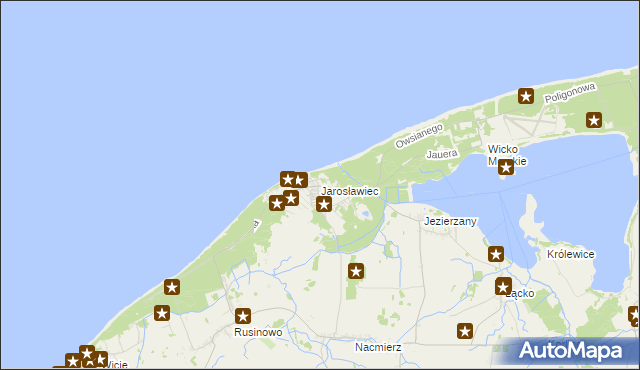
Task: Click the Królewice village label
Action: pyautogui.click(x=571, y=254)
